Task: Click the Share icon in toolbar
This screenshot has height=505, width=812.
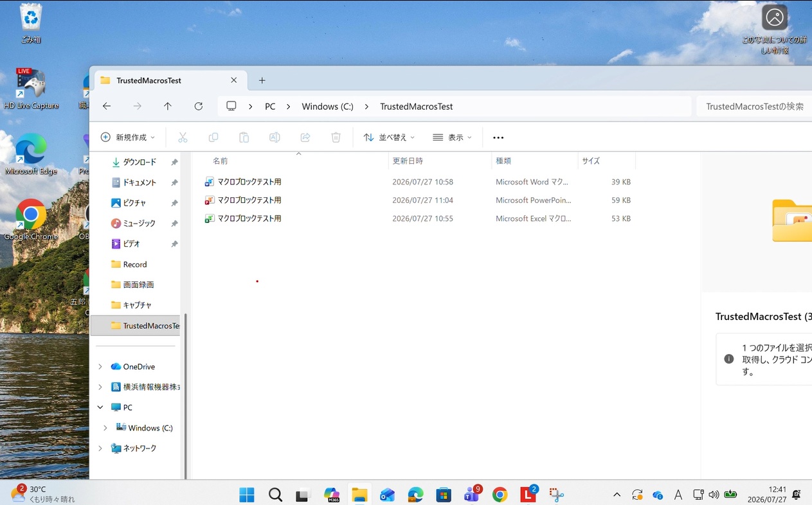Action: (x=305, y=137)
